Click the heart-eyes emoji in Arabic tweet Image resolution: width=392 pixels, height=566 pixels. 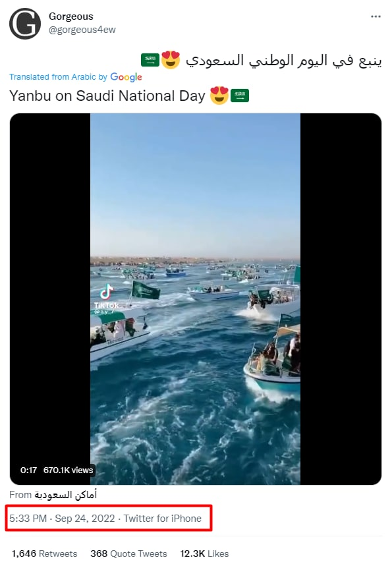pyautogui.click(x=171, y=60)
